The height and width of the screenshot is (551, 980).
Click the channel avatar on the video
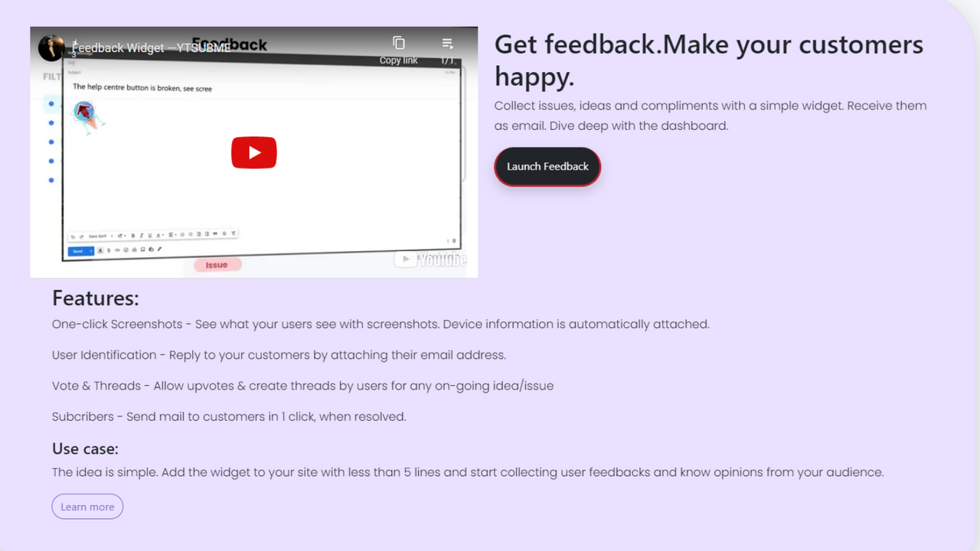[51, 47]
